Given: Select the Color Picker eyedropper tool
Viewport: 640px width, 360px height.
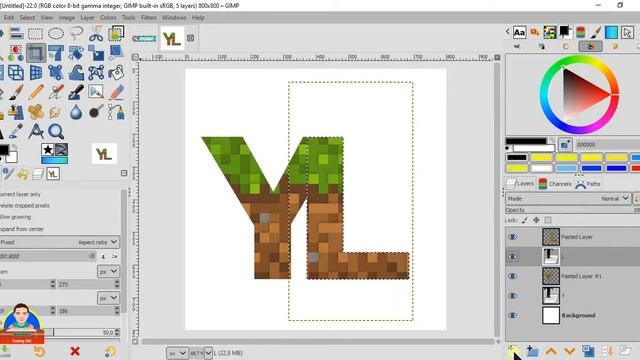Looking at the screenshot, I should 16,131.
